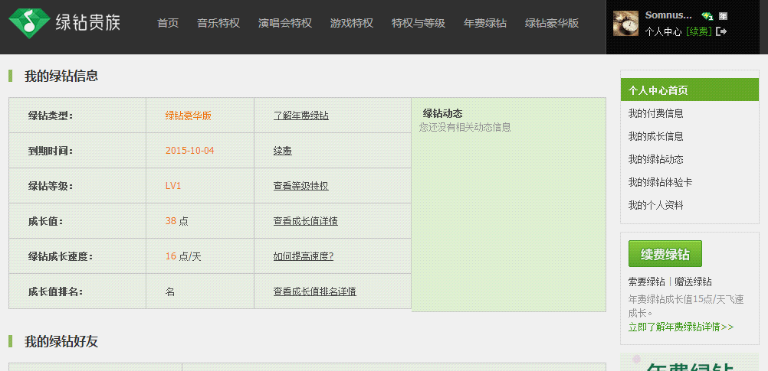Screen dimensions: 768x371
Task: Open the 查看等级特权 link
Action: 301,186
